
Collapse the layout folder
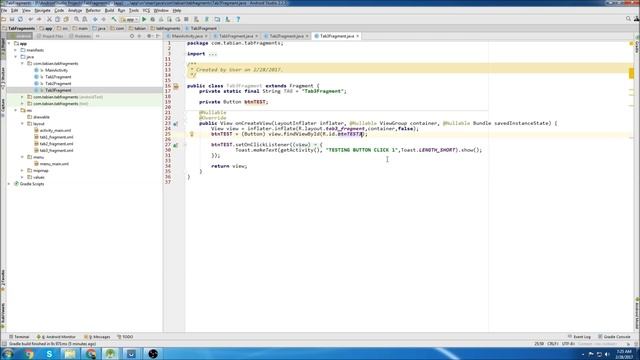(22, 124)
